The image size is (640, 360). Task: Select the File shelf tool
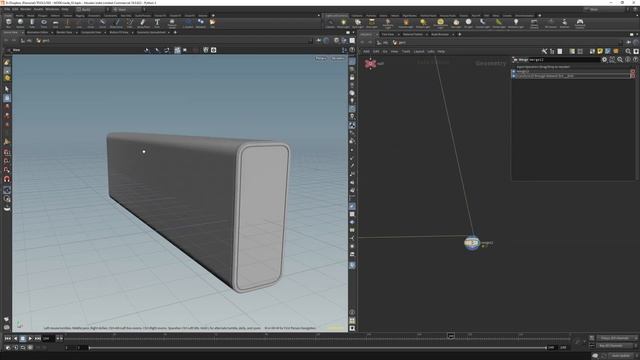tap(213, 23)
